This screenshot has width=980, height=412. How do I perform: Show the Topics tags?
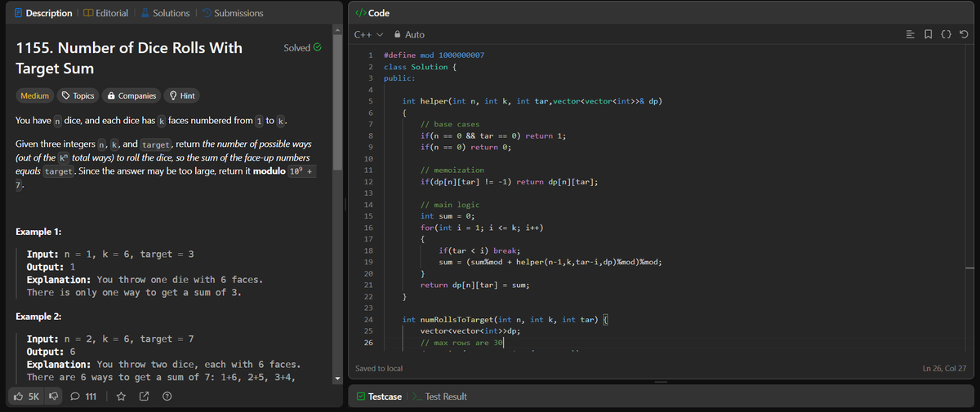[78, 95]
